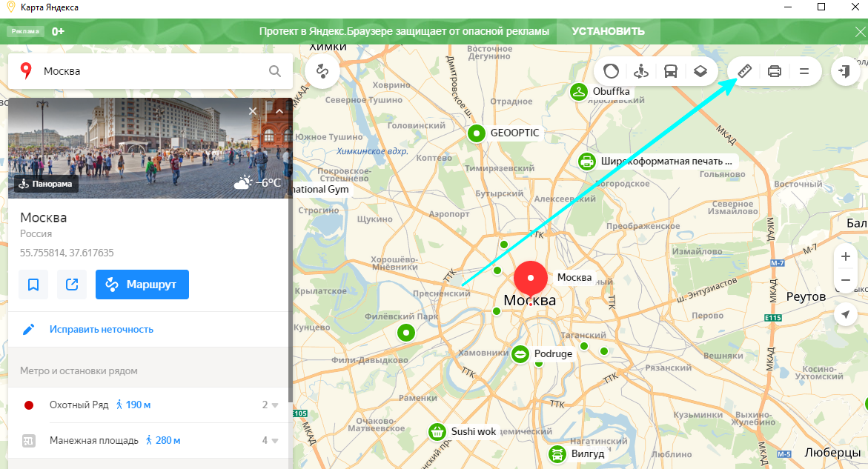The height and width of the screenshot is (469, 868).
Task: Close the Москва info card
Action: click(x=253, y=111)
